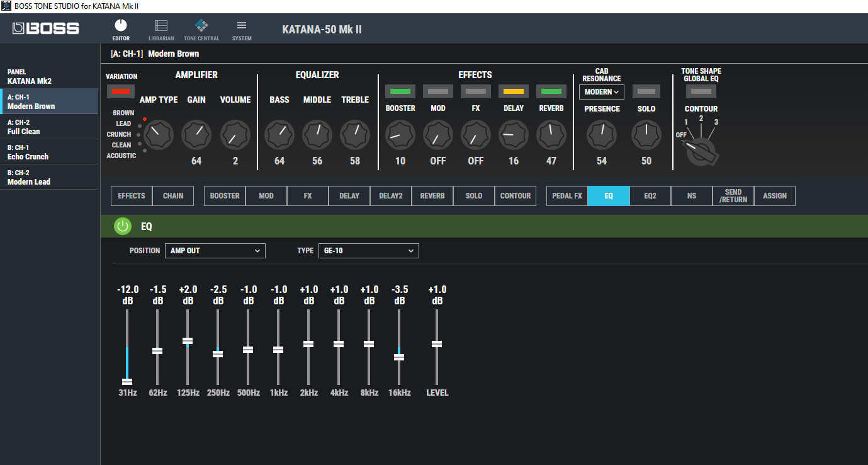Click the Presence knob

pos(602,135)
